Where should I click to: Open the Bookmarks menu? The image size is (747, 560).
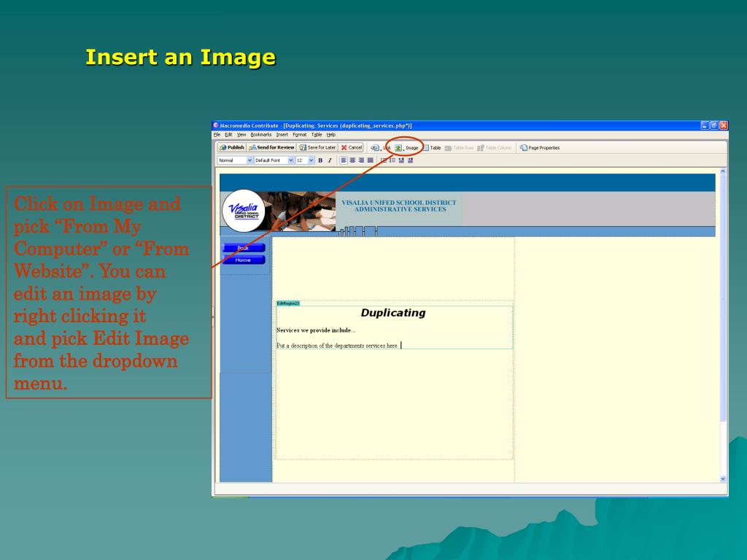pos(261,135)
